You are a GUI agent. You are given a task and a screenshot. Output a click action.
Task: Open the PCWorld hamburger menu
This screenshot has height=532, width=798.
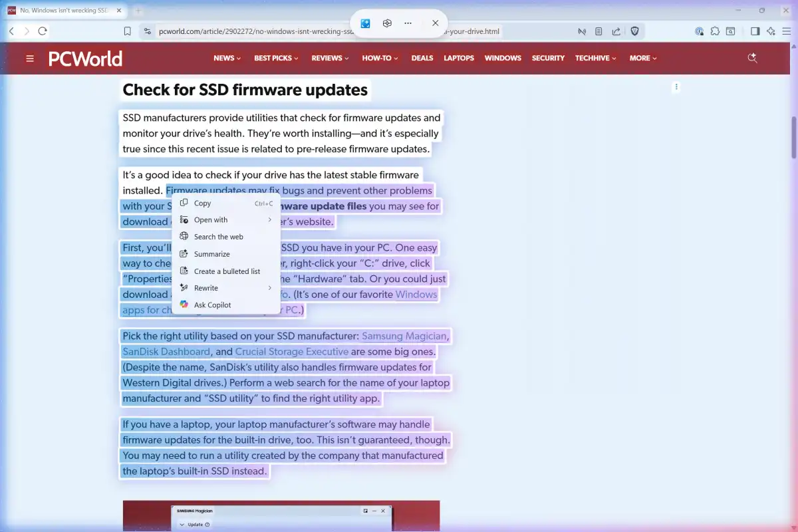(x=30, y=59)
